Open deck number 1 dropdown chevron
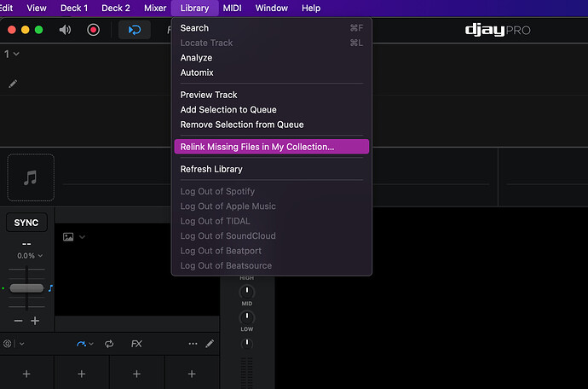 coord(16,54)
